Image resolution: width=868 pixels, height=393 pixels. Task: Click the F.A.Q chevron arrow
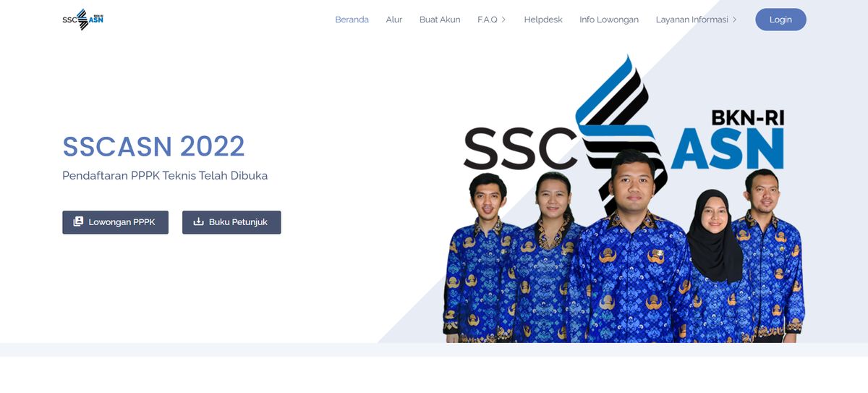pos(503,20)
